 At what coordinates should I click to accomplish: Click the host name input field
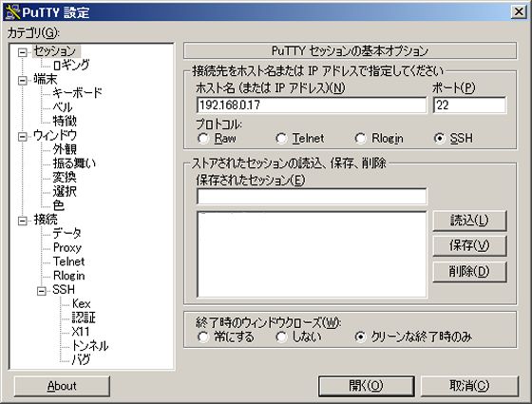(x=312, y=105)
